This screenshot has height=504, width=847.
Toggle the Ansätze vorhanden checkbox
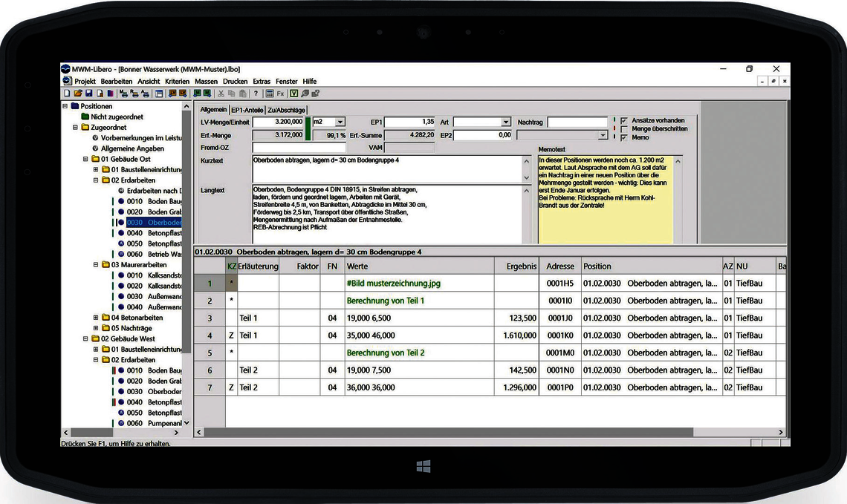click(624, 121)
